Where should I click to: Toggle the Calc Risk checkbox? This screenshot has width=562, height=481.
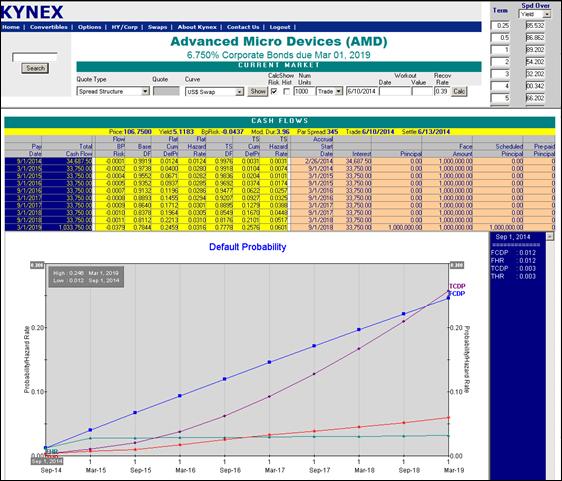point(274,92)
